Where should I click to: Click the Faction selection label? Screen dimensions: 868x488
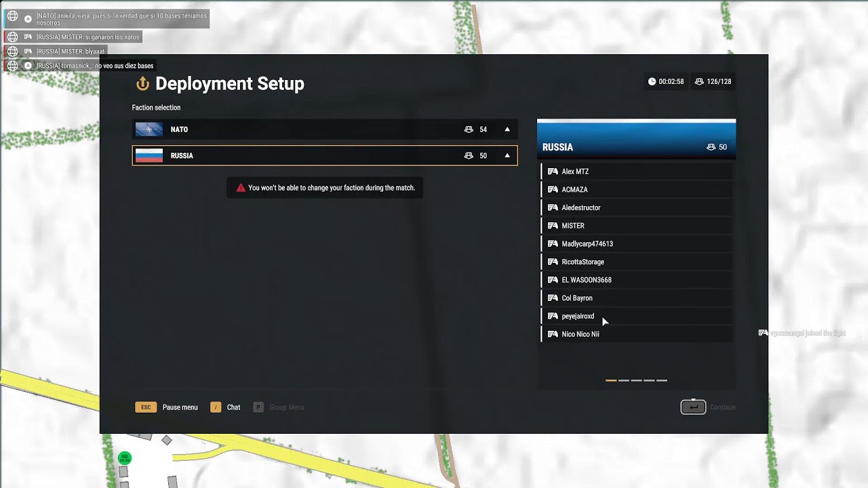(x=156, y=108)
